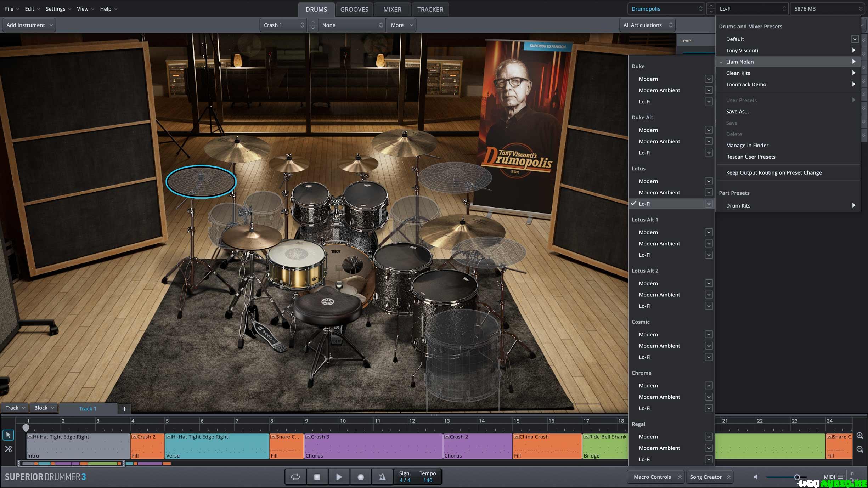Zoom in on the timeline
This screenshot has width=868, height=488.
[x=859, y=436]
